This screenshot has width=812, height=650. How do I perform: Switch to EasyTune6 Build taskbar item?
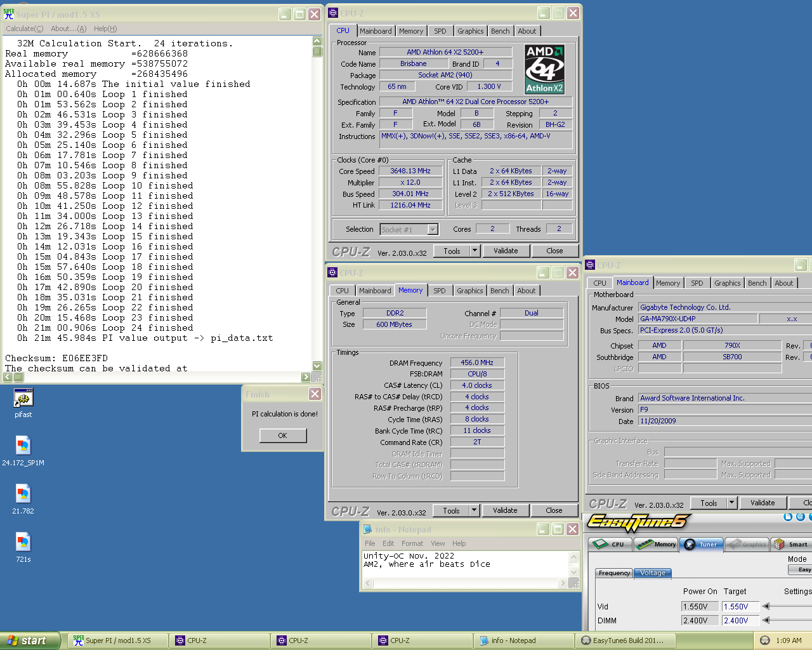point(625,640)
